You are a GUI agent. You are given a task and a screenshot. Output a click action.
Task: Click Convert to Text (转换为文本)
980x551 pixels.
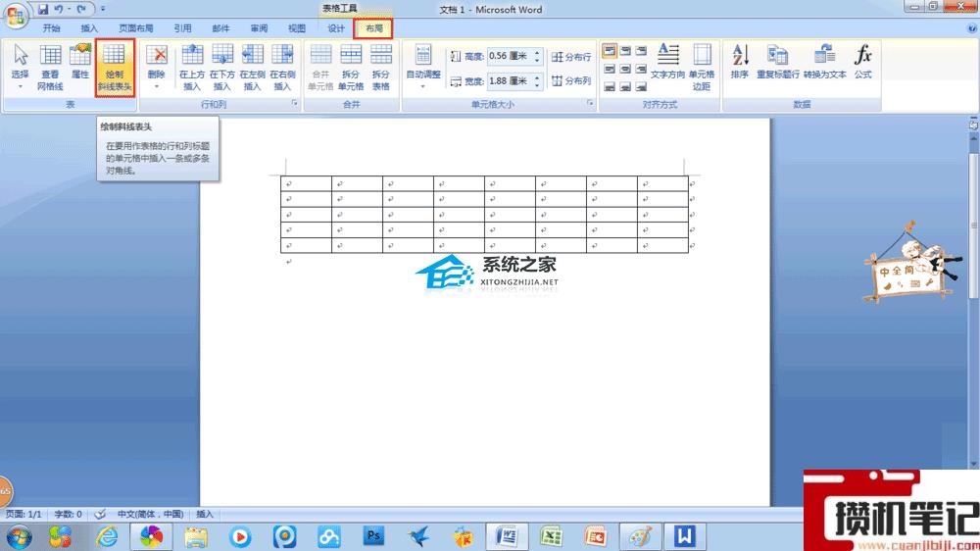(825, 62)
